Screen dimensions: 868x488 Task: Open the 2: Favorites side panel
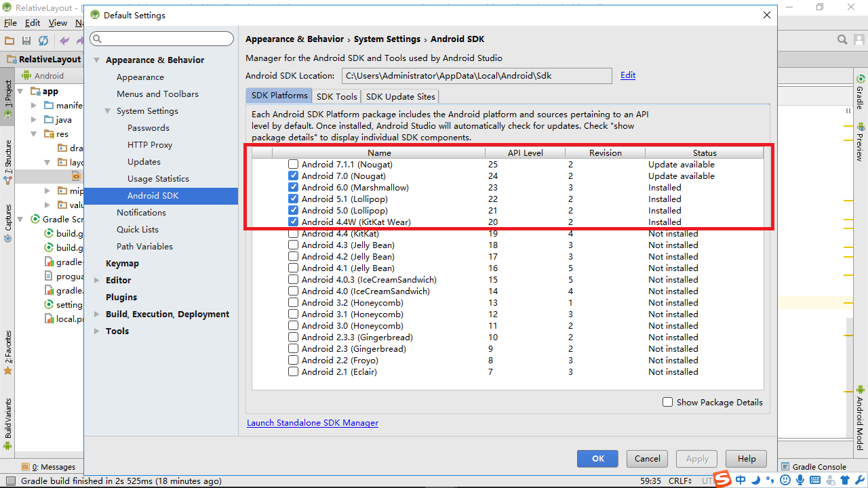(x=8, y=352)
